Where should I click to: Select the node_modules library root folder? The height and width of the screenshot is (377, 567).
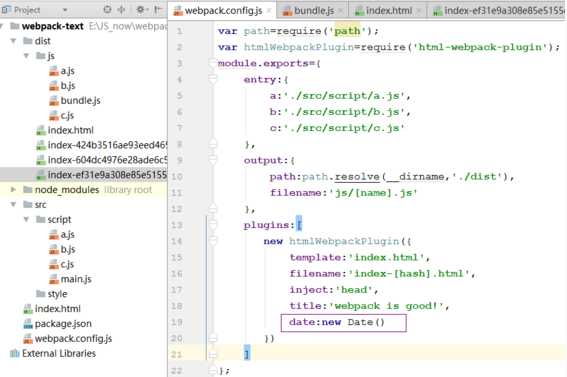pyautogui.click(x=67, y=190)
